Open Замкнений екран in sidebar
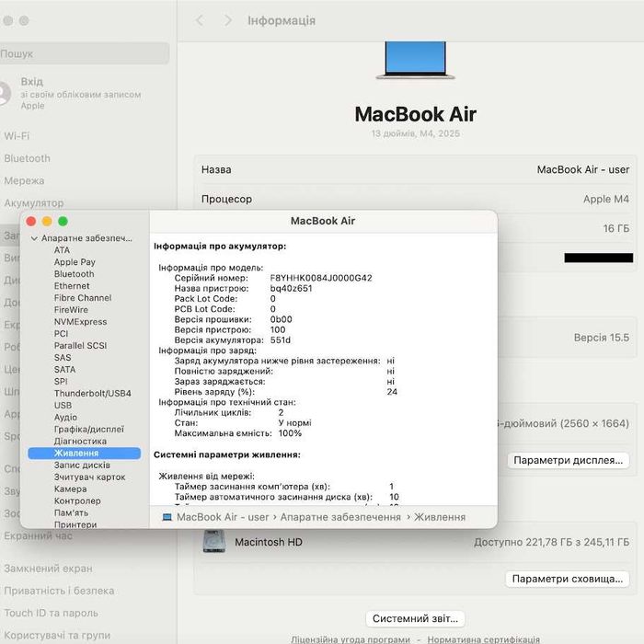The width and height of the screenshot is (644, 644). point(48,569)
